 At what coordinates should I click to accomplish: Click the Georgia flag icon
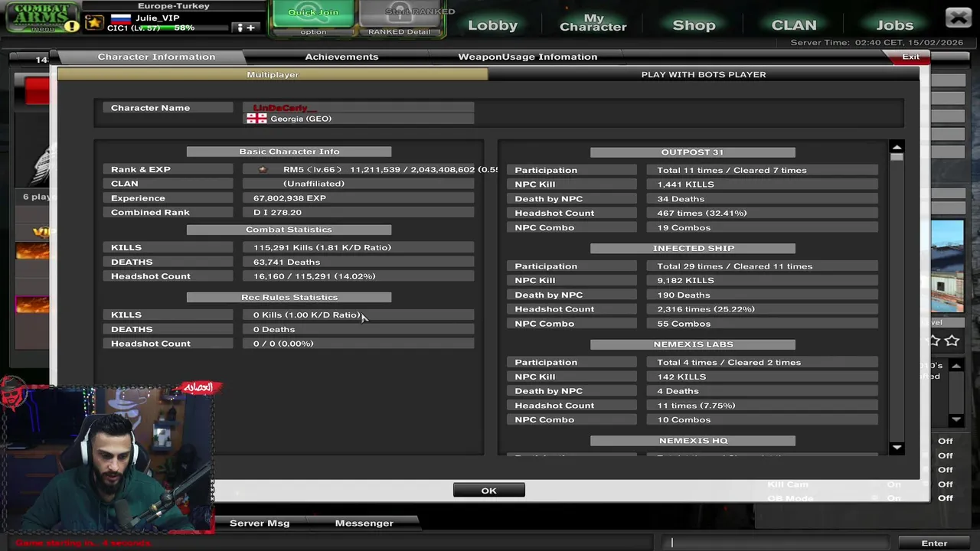256,119
